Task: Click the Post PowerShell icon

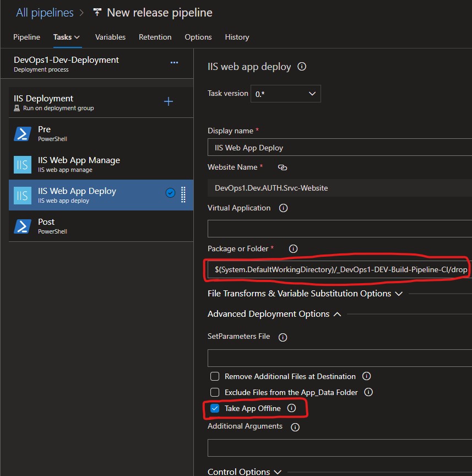Action: coord(23,226)
